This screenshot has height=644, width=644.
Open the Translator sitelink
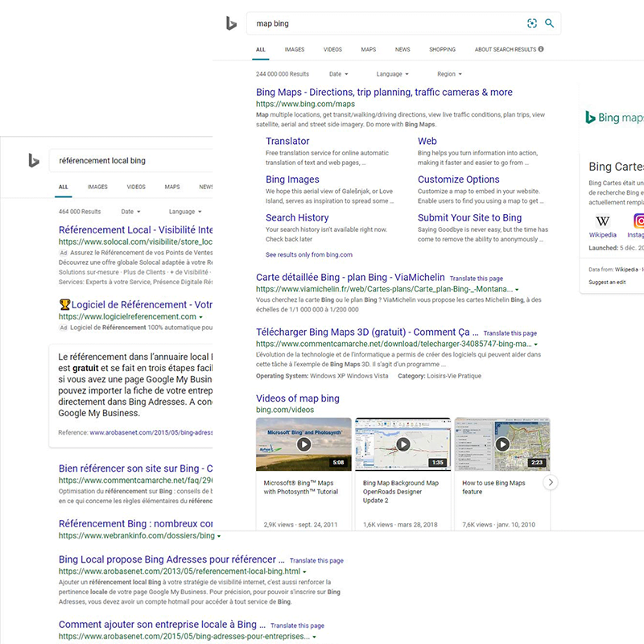287,142
